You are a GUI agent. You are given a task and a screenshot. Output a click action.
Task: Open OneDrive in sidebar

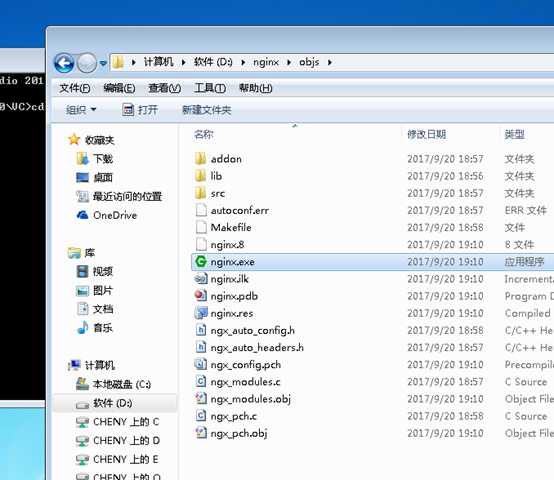tap(107, 215)
